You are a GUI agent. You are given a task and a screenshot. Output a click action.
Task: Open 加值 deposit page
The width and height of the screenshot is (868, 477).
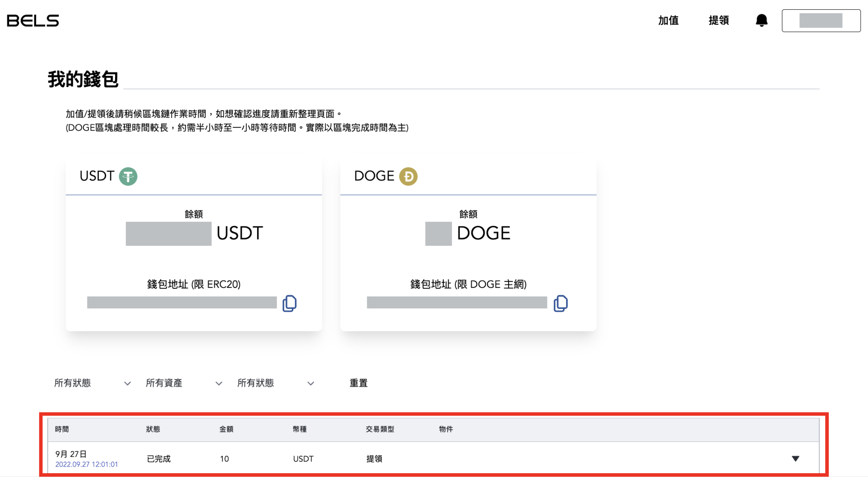click(668, 20)
